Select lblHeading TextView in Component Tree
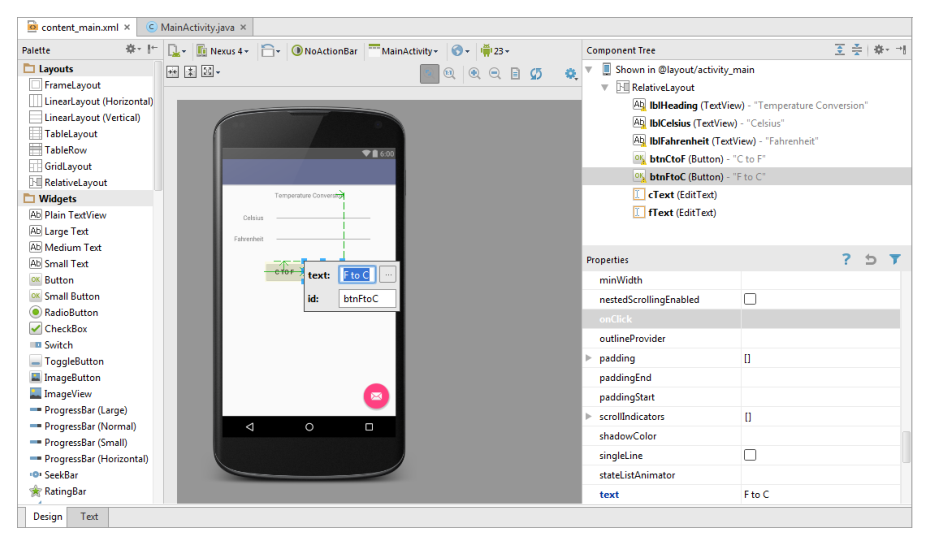 coord(750,105)
